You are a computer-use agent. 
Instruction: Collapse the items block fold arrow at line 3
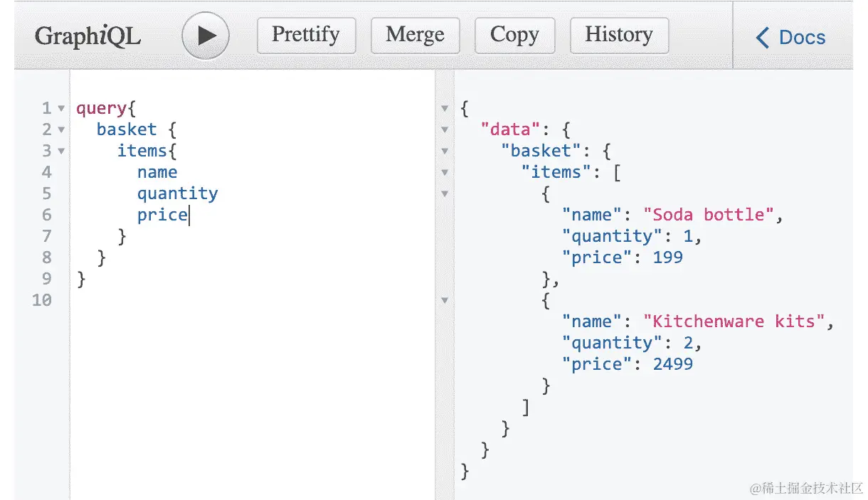click(x=61, y=151)
